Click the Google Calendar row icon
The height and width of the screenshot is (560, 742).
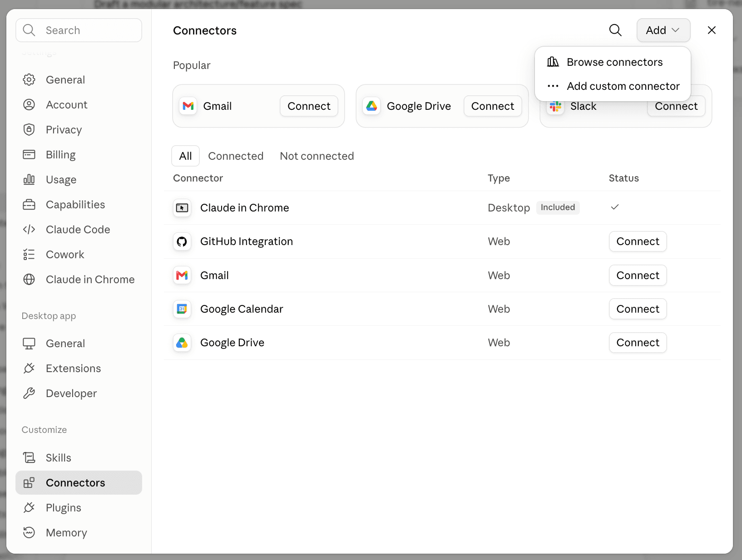pos(182,309)
